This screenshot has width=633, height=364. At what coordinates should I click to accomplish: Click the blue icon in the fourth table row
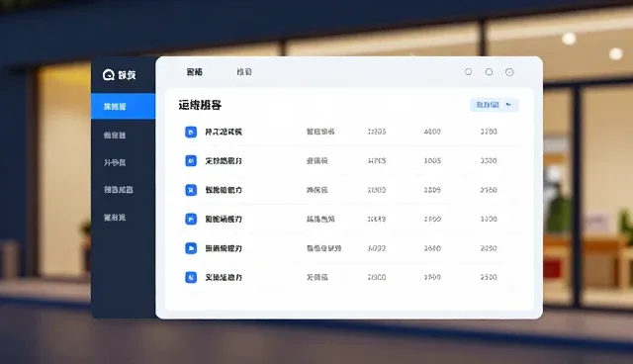191,220
